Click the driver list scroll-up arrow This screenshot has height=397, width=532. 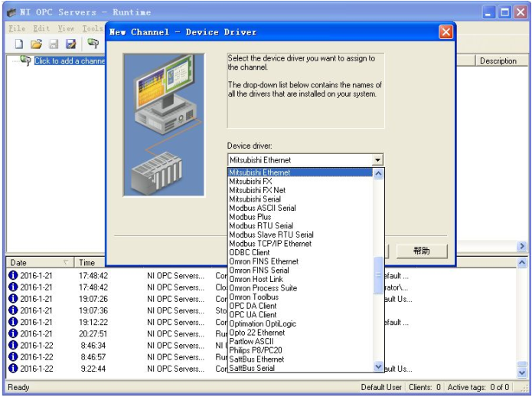[378, 173]
